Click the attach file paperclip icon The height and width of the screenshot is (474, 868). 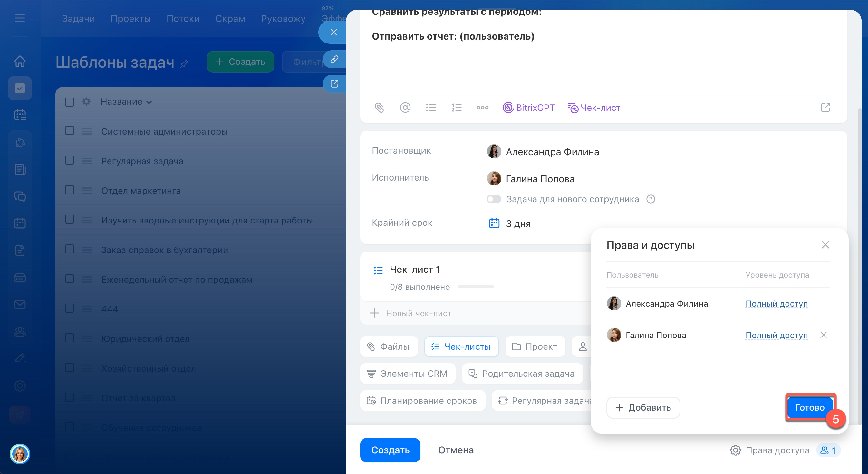(379, 108)
